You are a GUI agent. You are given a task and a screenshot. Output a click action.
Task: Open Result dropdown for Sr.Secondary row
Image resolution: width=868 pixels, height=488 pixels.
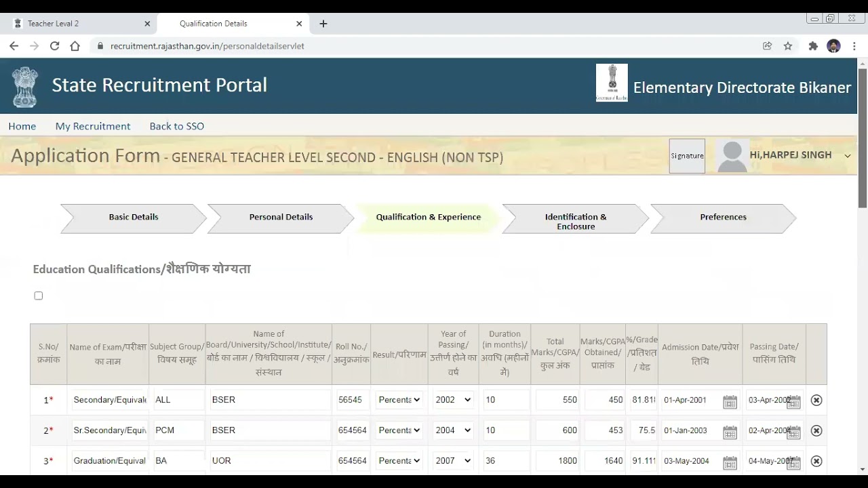click(399, 430)
